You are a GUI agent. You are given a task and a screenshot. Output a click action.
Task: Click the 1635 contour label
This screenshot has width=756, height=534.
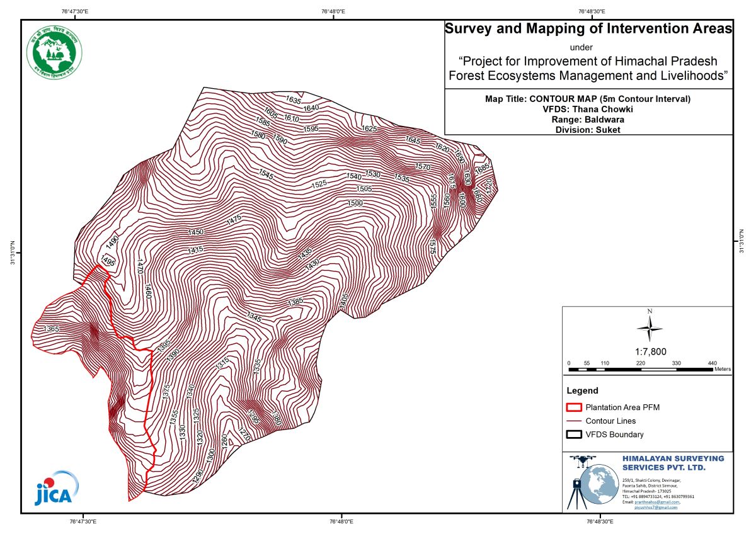pyautogui.click(x=294, y=100)
